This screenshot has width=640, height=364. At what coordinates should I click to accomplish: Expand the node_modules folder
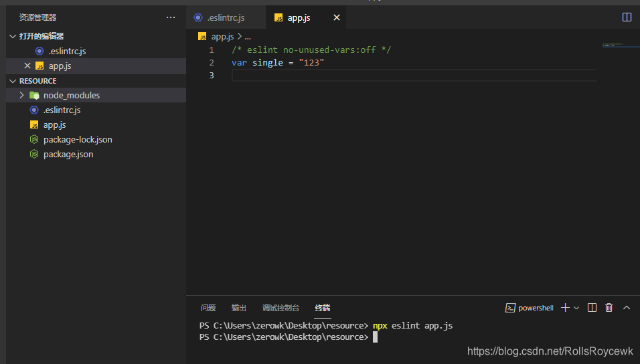click(21, 95)
